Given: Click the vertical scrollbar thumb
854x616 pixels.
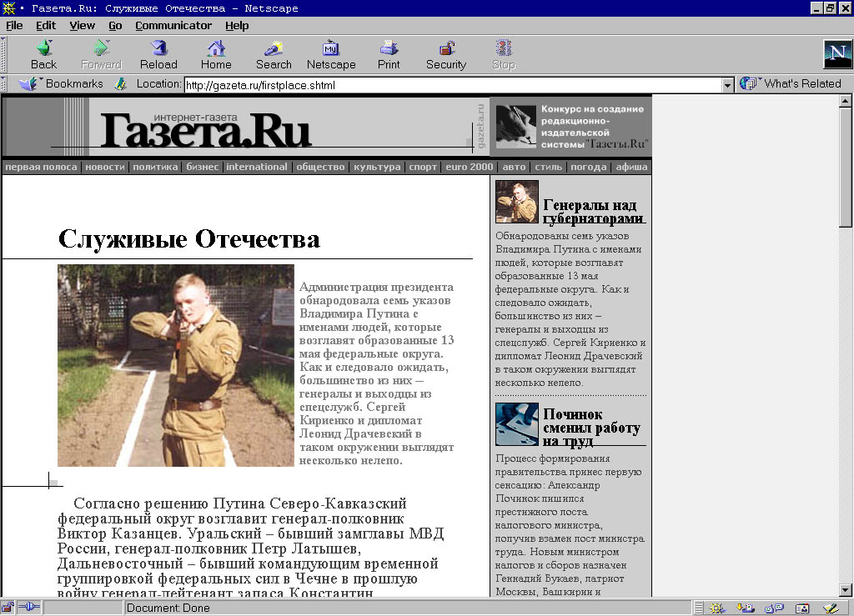Looking at the screenshot, I should point(845,167).
